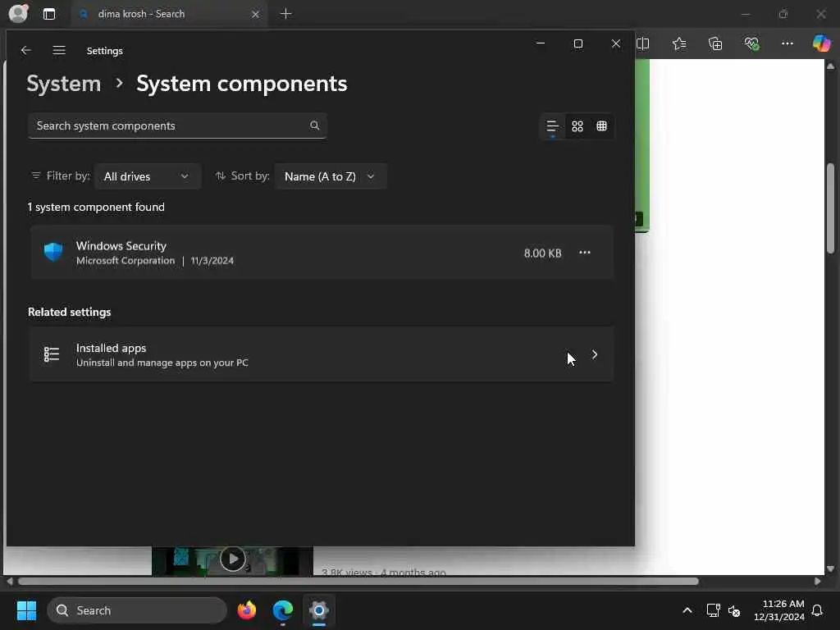This screenshot has width=840, height=630.
Task: Open Edge Collections
Action: click(715, 43)
